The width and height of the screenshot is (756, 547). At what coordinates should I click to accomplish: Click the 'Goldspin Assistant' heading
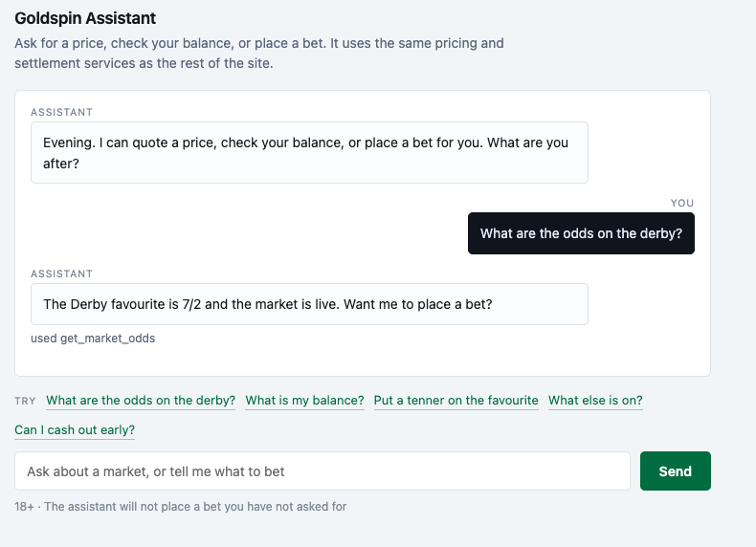[85, 18]
